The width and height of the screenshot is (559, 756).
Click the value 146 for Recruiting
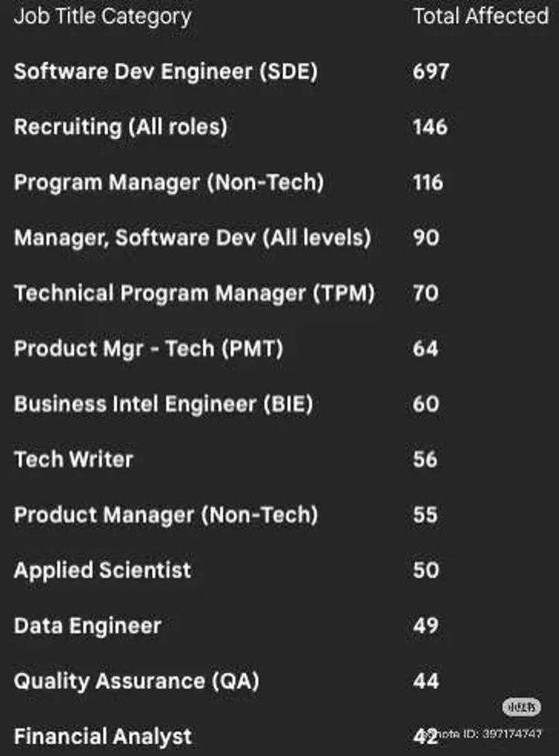[x=430, y=127]
